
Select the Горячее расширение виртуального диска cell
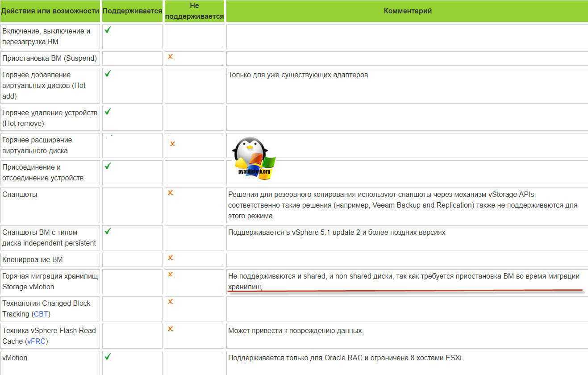coord(50,145)
